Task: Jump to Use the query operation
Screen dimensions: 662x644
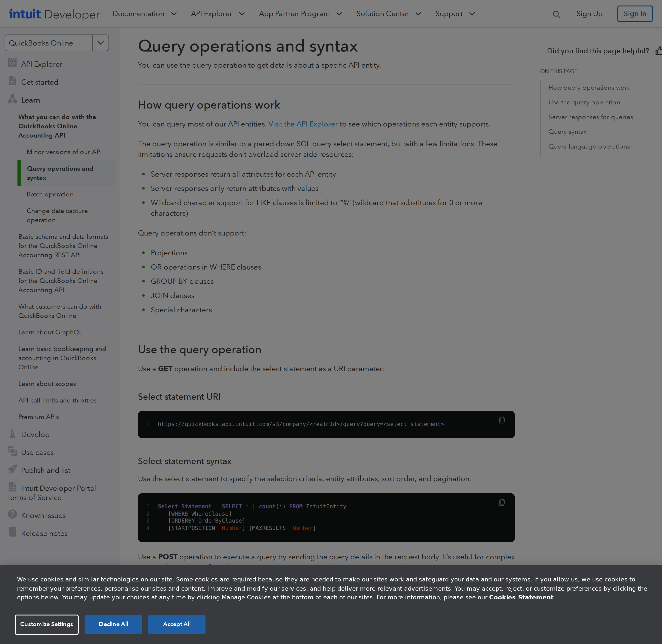Action: tap(584, 103)
